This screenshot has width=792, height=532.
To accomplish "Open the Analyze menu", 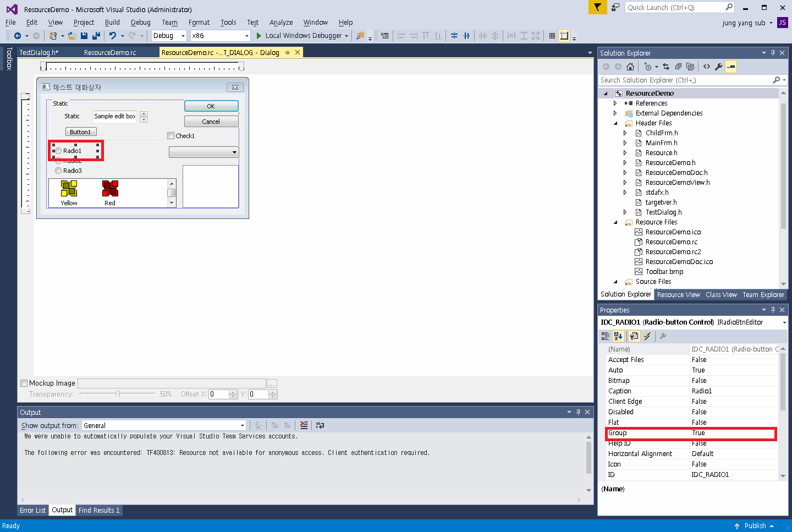I will point(281,23).
